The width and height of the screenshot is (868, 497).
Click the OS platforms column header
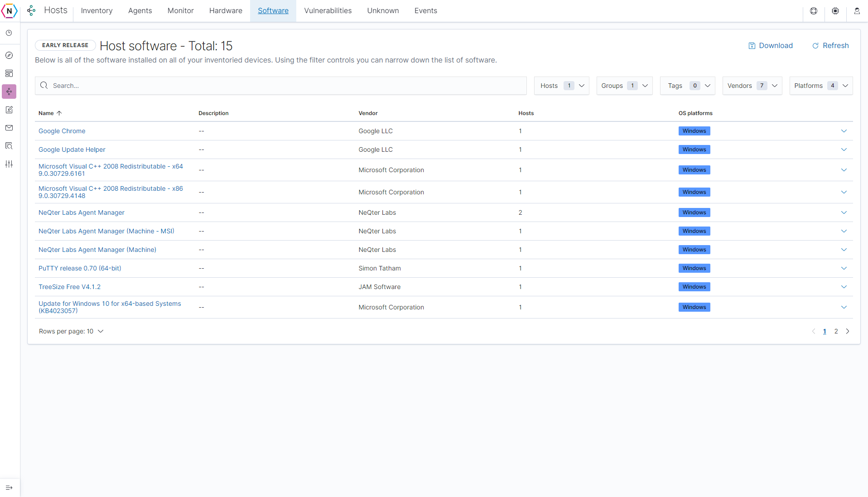coord(695,113)
